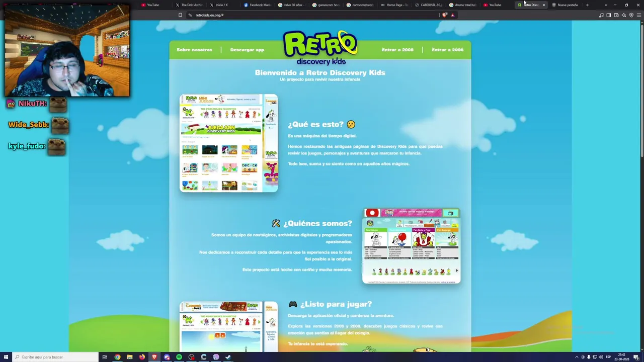This screenshot has height=362, width=644.
Task: Show hidden system tray icons
Action: click(577, 357)
